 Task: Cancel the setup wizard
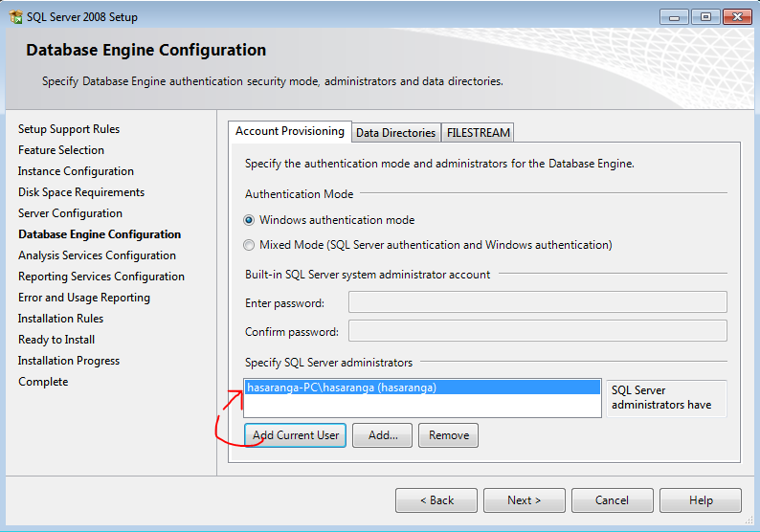(613, 500)
